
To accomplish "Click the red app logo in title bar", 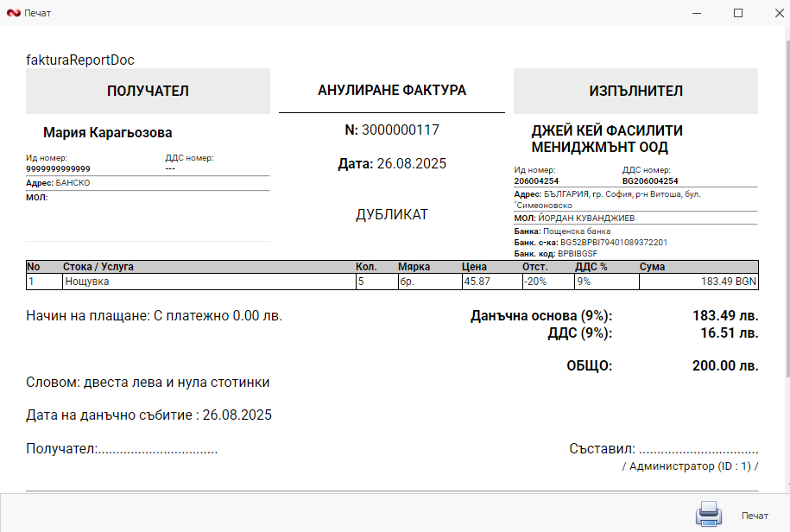I will click(x=12, y=13).
